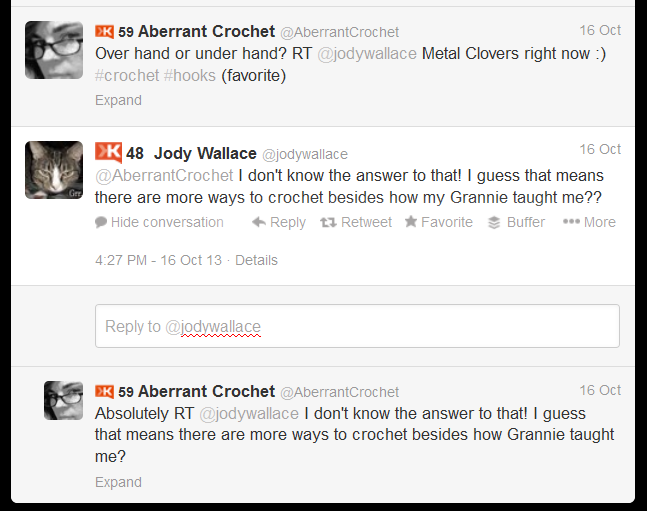Click the Retweet arrows icon

pyautogui.click(x=327, y=222)
